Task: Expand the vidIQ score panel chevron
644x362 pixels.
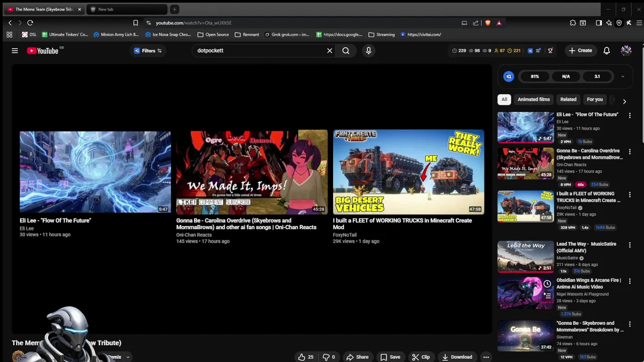Action: click(x=622, y=76)
